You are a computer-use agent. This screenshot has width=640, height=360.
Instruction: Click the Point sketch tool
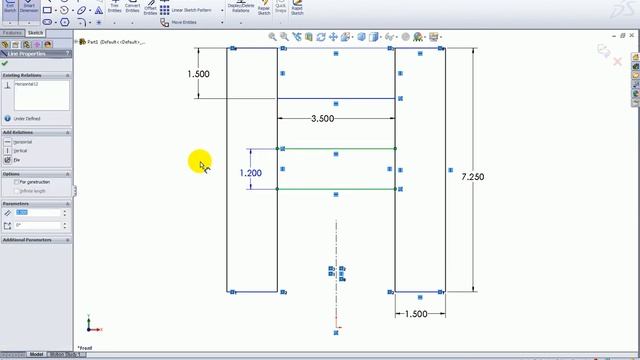click(99, 22)
